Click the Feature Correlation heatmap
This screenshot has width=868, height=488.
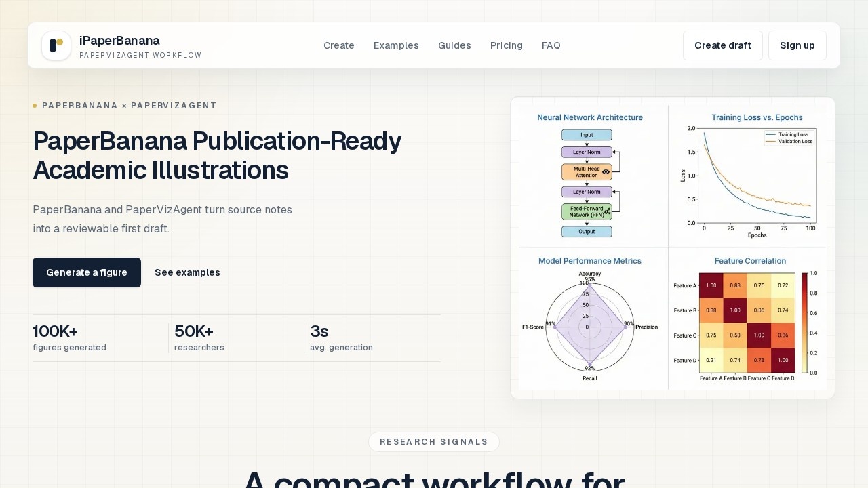(748, 319)
